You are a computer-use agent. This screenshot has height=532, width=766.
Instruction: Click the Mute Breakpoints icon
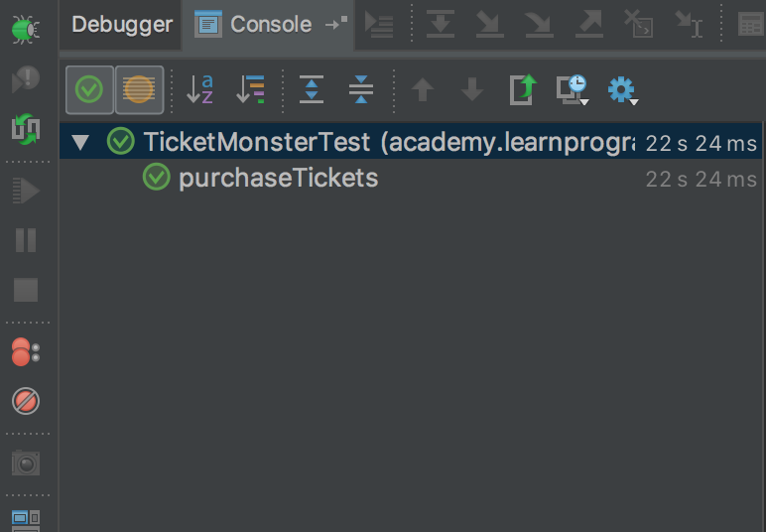click(25, 401)
